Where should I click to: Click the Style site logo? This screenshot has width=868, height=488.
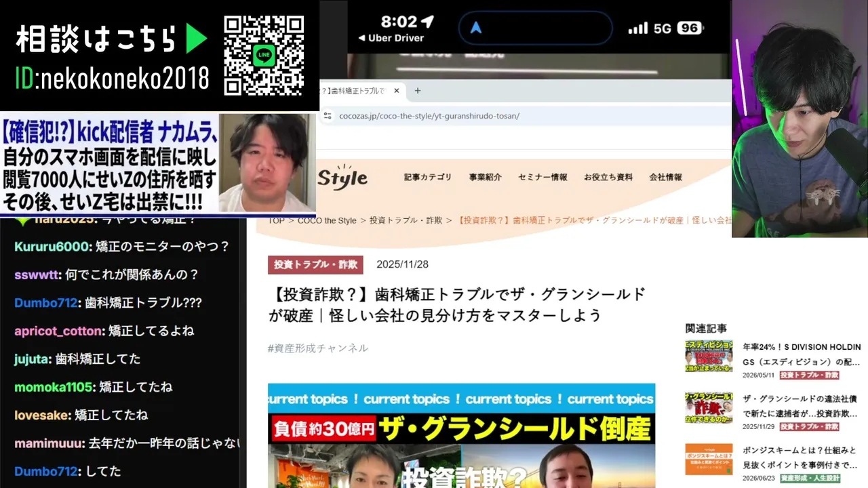pyautogui.click(x=343, y=177)
